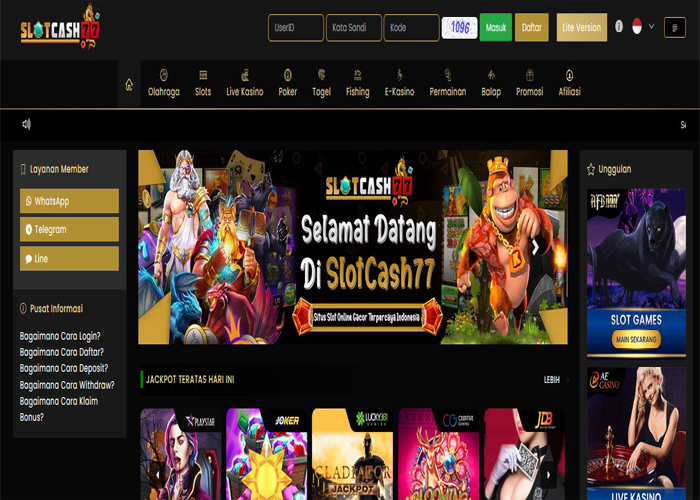Viewport: 700px width, 500px height.
Task: Contact support via Telegram button
Action: coord(69,229)
